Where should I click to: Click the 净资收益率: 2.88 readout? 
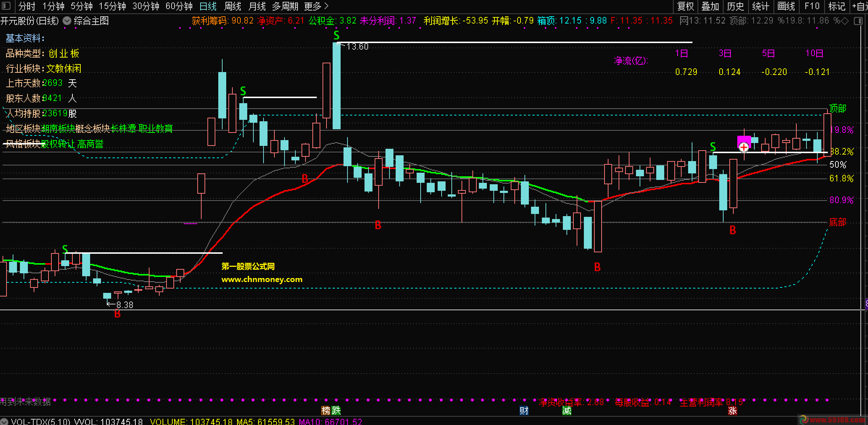click(571, 402)
